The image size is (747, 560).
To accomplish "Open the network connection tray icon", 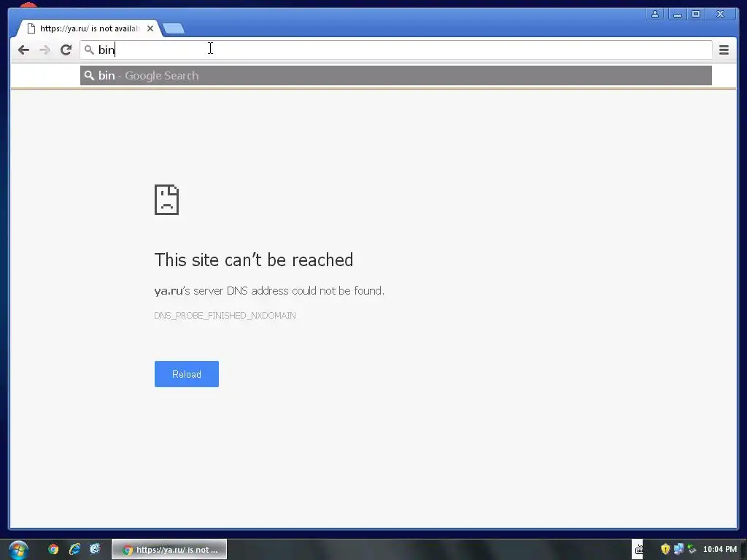I will (678, 550).
